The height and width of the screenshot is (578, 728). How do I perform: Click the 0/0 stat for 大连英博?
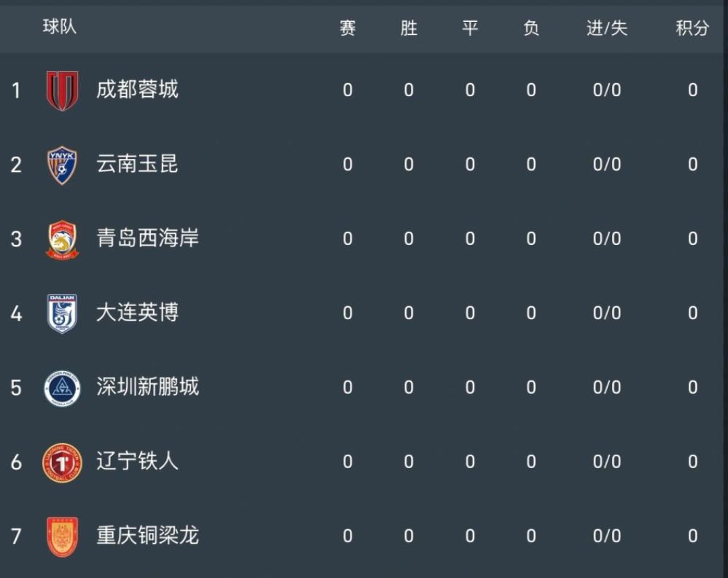607,313
